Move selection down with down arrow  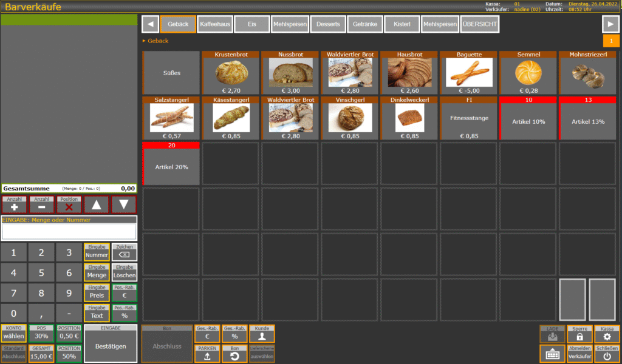[124, 204]
